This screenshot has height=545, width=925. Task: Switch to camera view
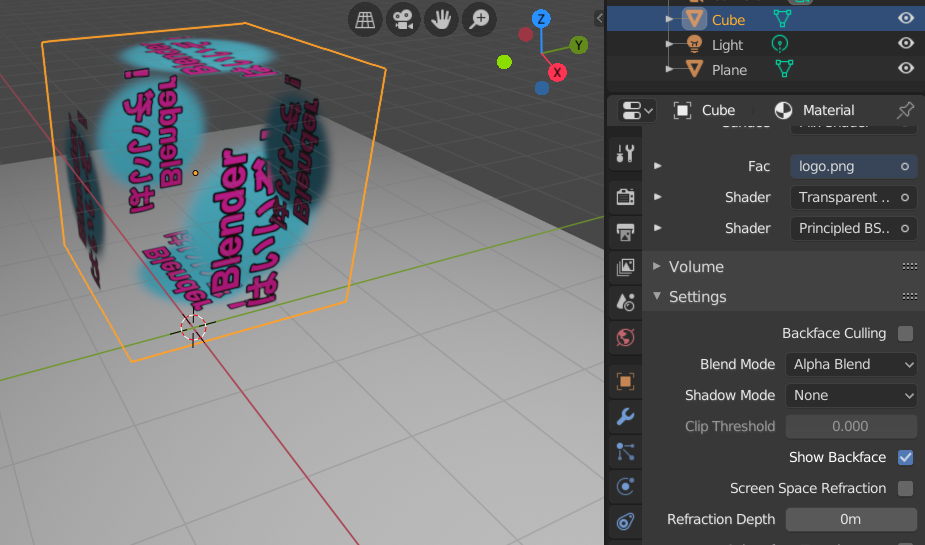403,19
